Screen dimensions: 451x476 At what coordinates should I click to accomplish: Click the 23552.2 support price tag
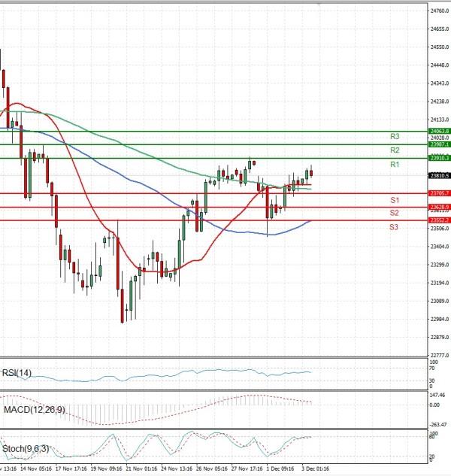pyautogui.click(x=439, y=220)
